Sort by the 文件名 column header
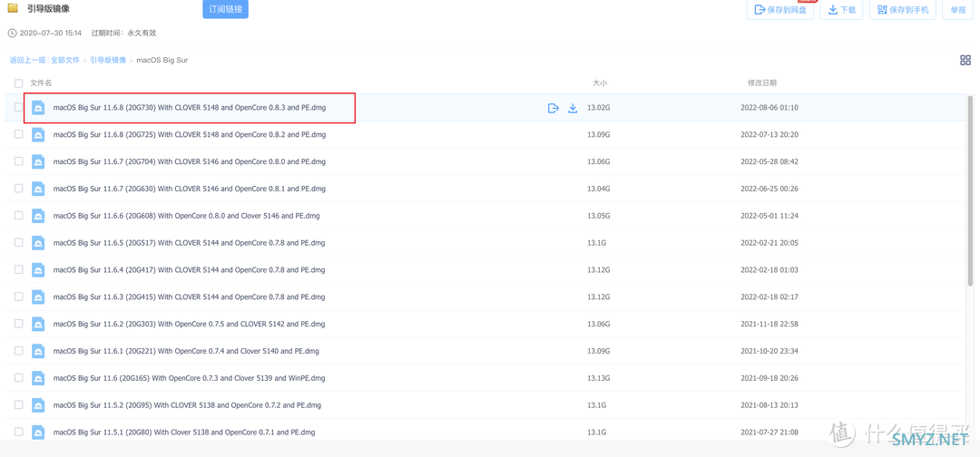This screenshot has width=980, height=457. pos(41,83)
